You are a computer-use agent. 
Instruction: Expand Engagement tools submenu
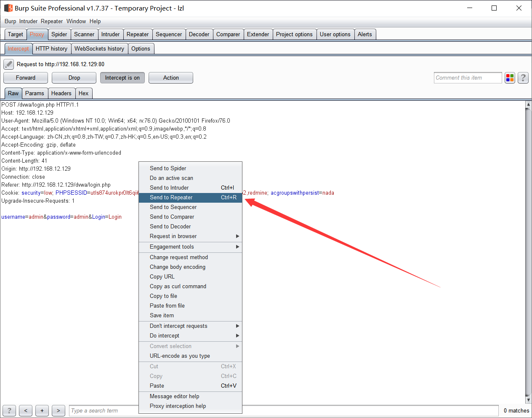[x=190, y=247]
